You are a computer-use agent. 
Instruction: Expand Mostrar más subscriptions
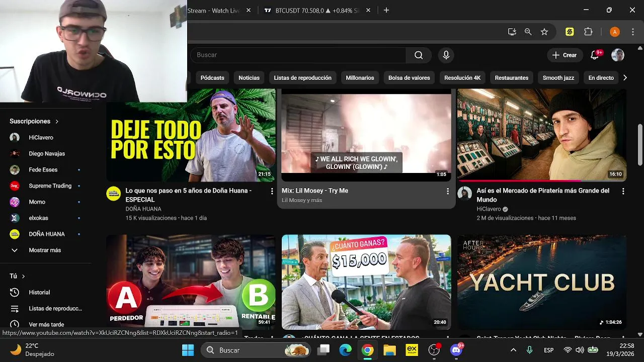point(46,250)
